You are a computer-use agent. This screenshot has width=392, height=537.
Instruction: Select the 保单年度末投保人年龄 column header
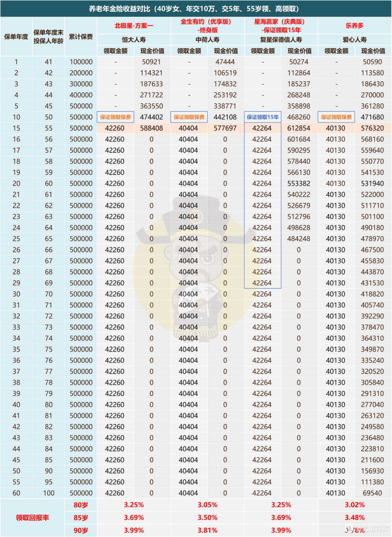coord(48,37)
